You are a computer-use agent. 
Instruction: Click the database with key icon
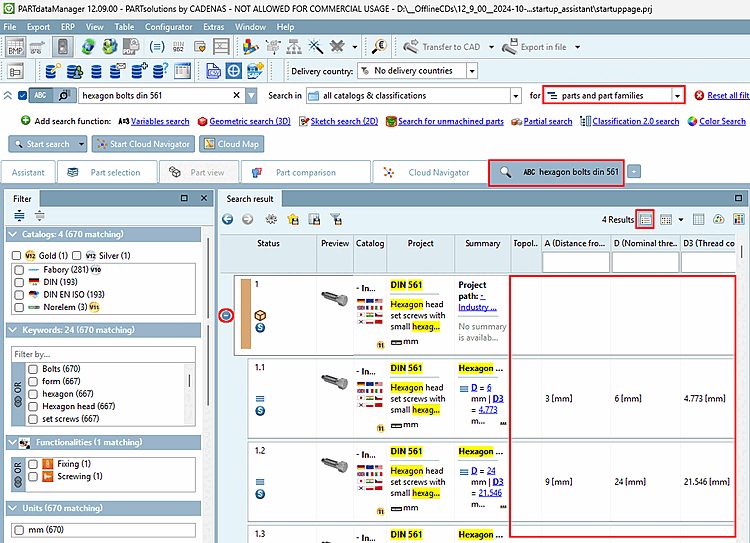[53, 71]
